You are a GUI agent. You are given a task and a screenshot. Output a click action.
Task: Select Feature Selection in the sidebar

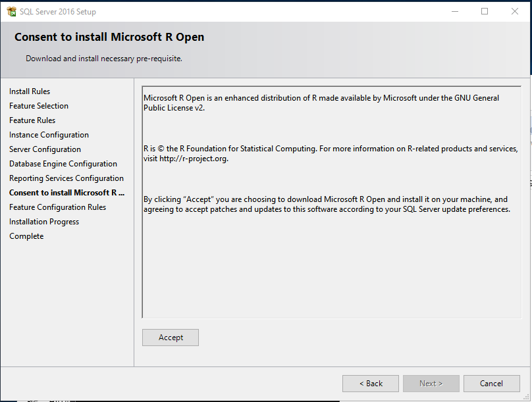(38, 105)
